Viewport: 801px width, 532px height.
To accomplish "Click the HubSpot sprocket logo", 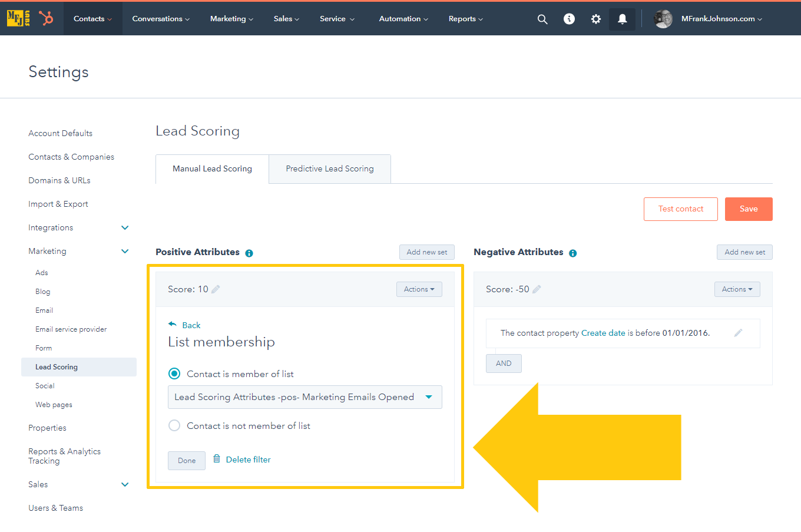I will (47, 18).
